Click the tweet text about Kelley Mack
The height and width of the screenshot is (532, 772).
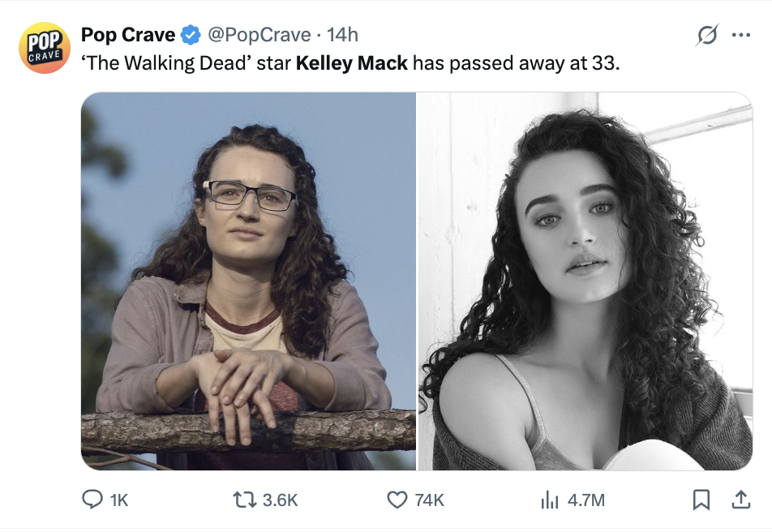tap(350, 62)
